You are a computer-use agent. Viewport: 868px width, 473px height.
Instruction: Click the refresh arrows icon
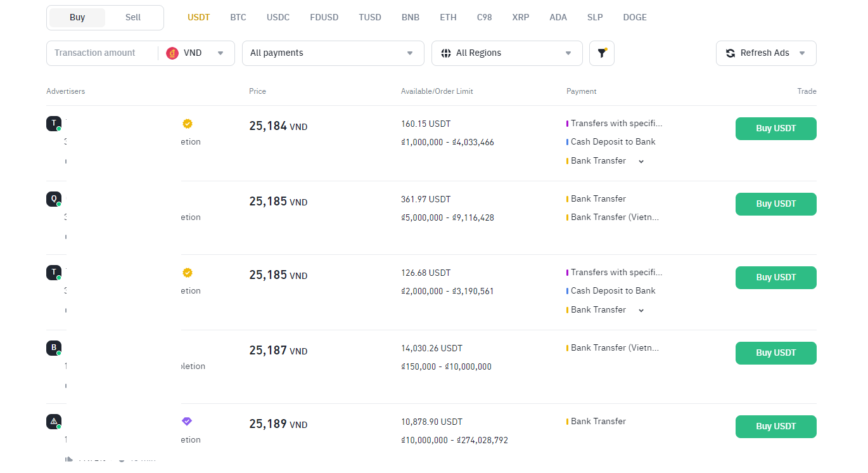[730, 53]
